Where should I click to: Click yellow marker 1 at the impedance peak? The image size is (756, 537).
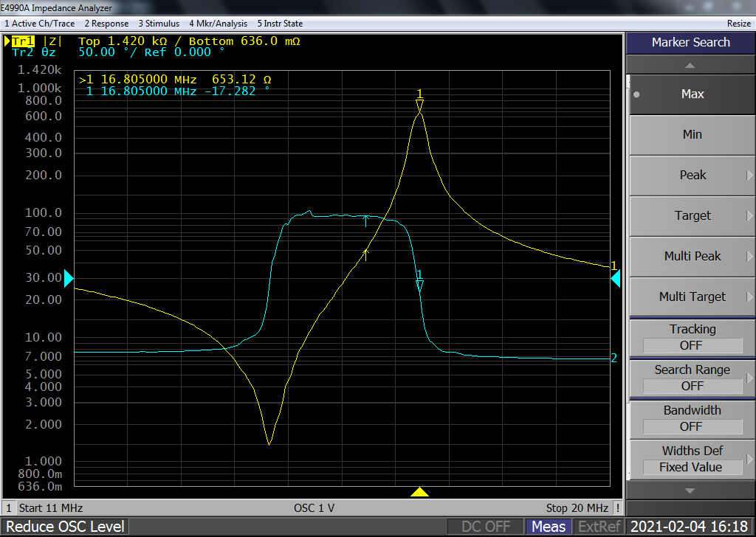tap(419, 105)
